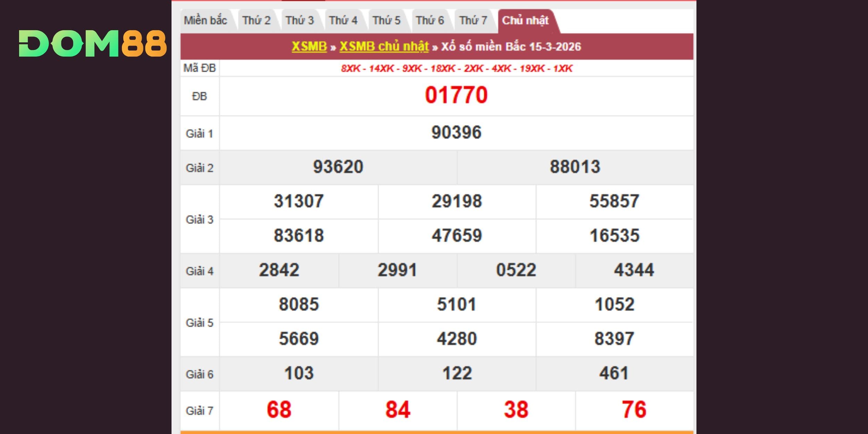This screenshot has width=868, height=434.
Task: Open the Thứ 2 tab
Action: tap(256, 20)
